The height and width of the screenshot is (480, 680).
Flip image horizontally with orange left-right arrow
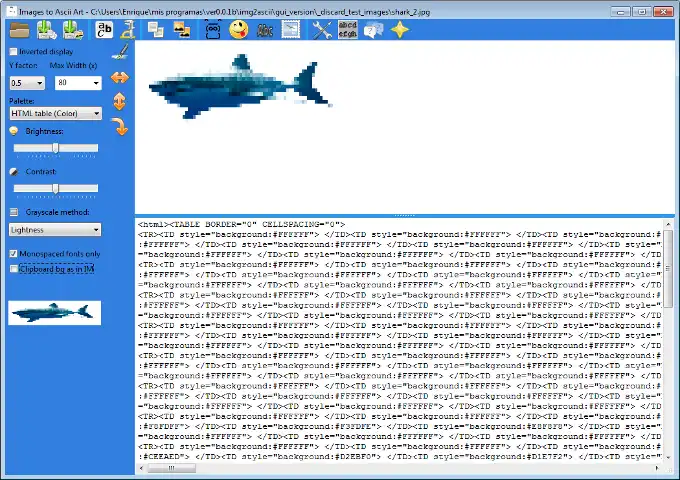[x=120, y=78]
